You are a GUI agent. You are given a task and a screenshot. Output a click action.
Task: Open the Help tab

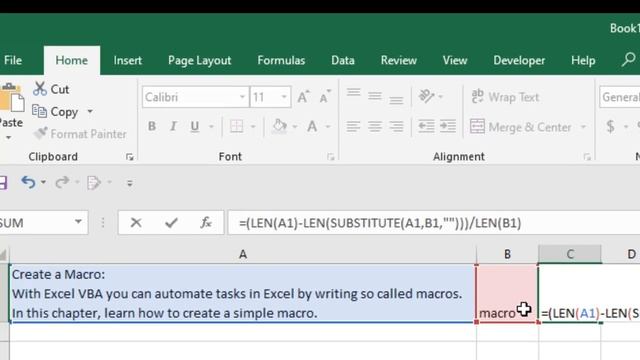click(x=583, y=60)
